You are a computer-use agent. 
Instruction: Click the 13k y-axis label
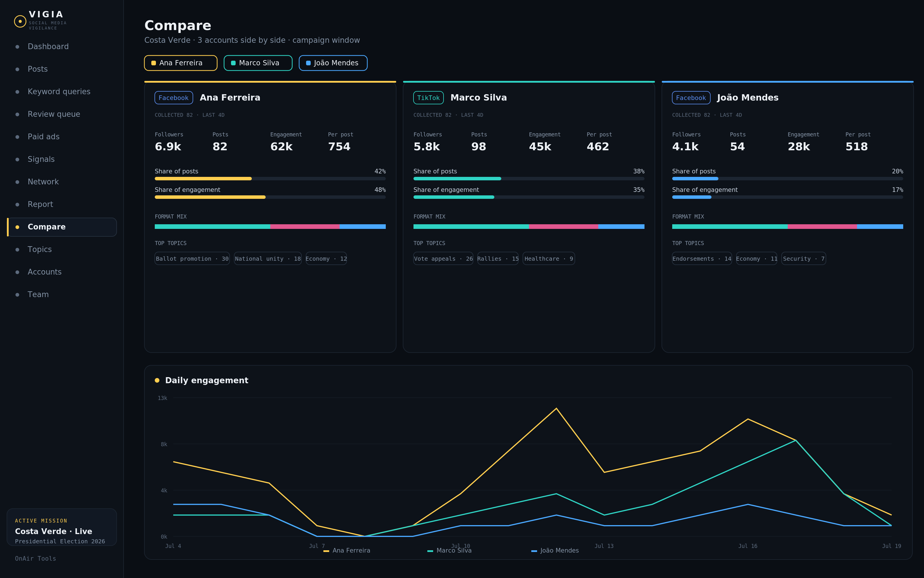click(x=163, y=398)
